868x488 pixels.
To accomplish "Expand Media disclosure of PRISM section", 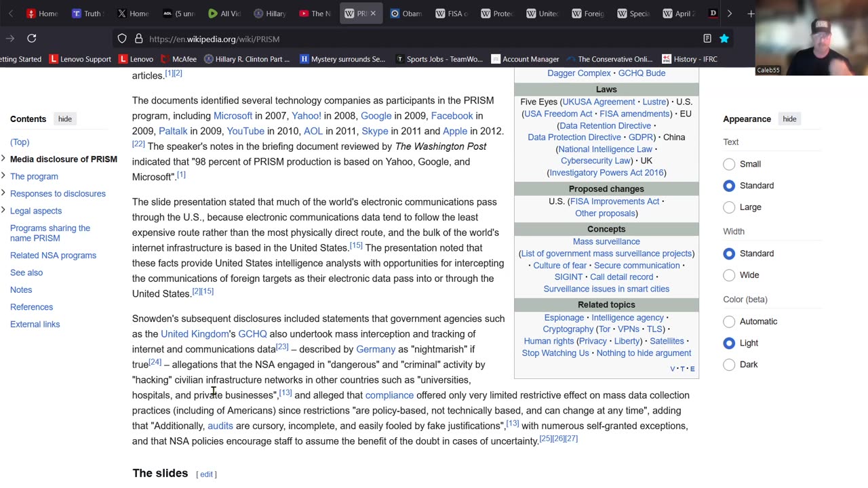I will click(3, 159).
